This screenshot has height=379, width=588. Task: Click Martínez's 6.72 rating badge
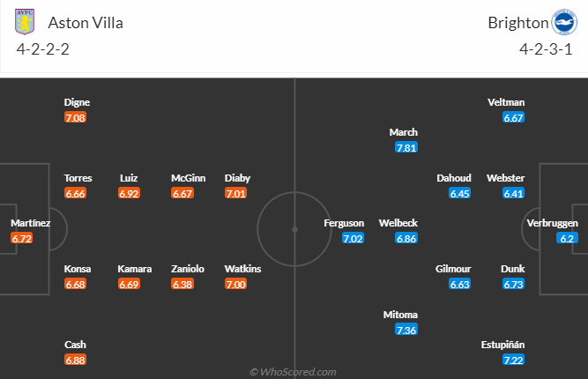pyautogui.click(x=22, y=239)
